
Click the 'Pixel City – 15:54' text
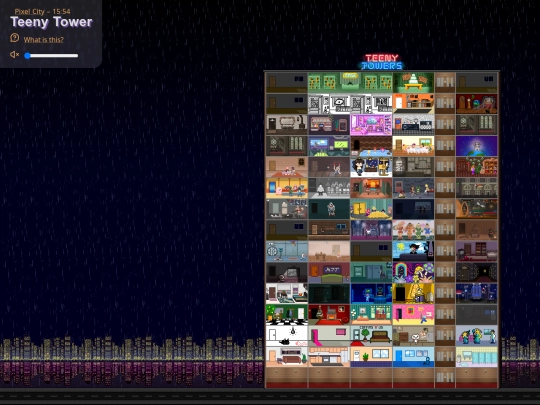(x=42, y=11)
